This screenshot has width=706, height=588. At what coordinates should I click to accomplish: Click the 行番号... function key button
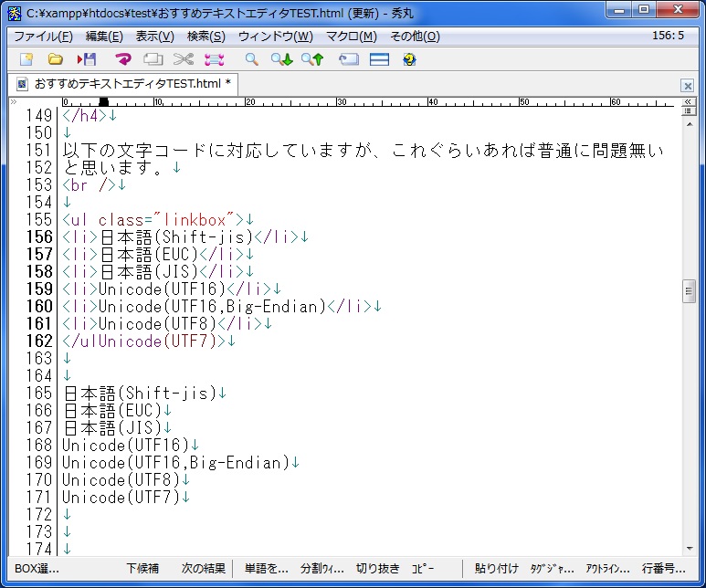point(663,569)
